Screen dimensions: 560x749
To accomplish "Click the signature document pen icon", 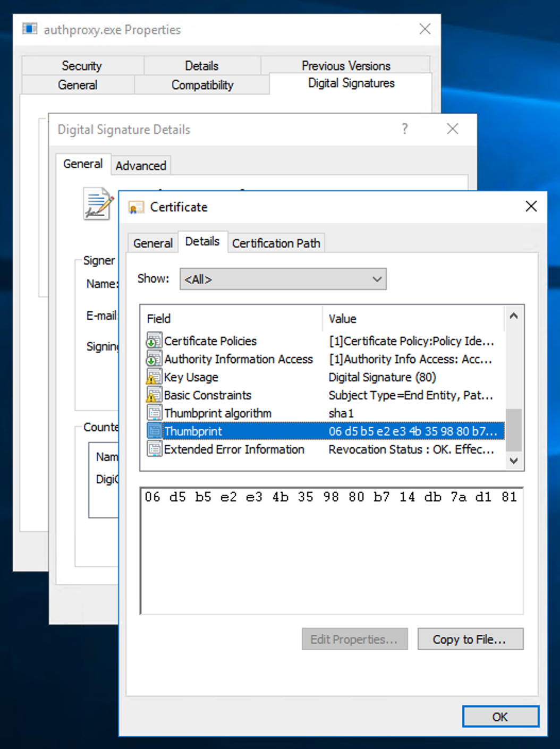I will 98,203.
